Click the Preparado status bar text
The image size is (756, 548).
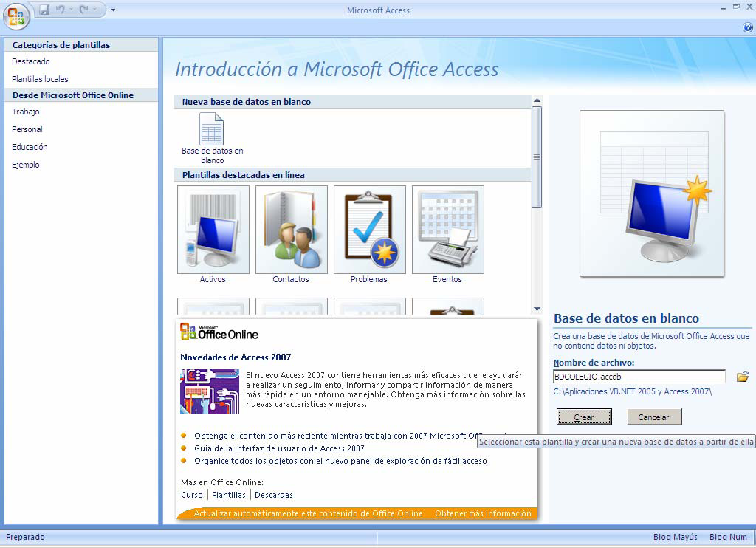coord(25,537)
